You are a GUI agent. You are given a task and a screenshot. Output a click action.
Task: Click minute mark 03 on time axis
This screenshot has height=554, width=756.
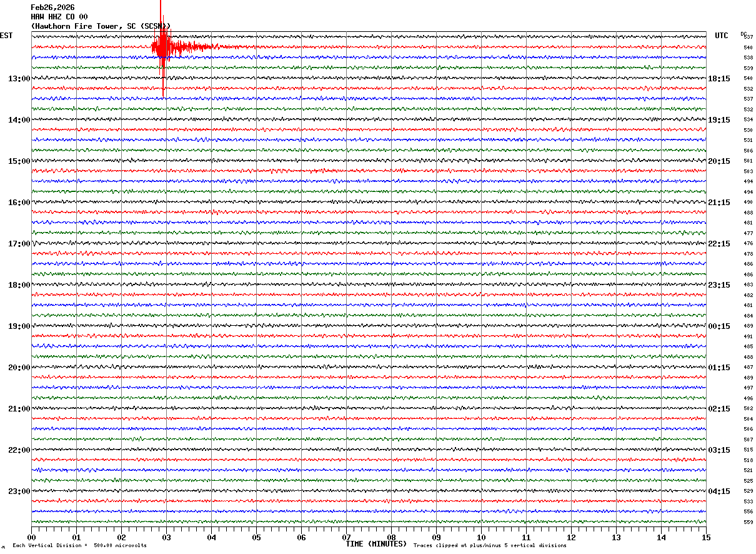pyautogui.click(x=167, y=537)
